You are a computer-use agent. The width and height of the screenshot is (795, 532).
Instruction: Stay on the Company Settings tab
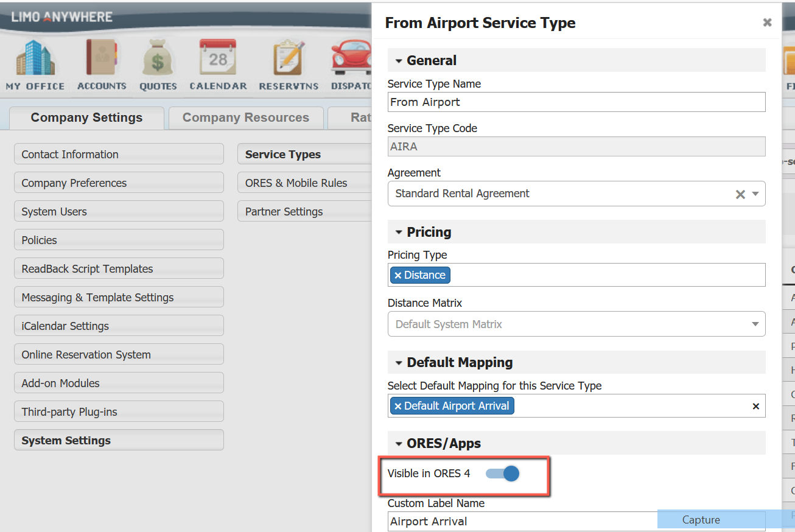[x=86, y=117]
